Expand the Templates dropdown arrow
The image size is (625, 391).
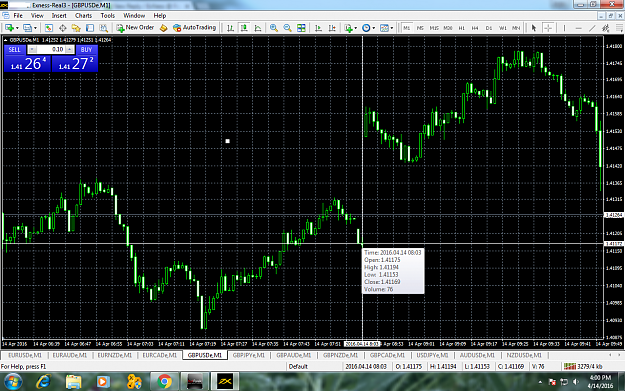pyautogui.click(x=391, y=28)
